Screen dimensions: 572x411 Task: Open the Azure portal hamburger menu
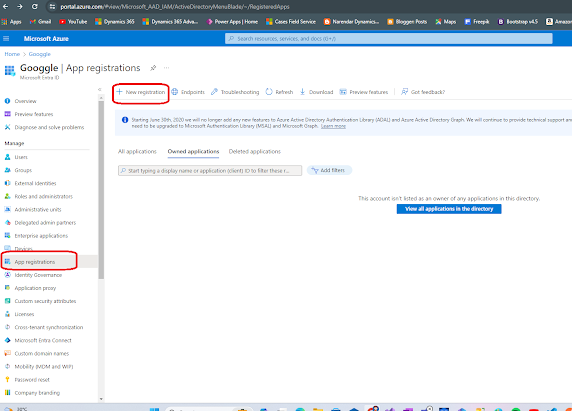[6, 39]
